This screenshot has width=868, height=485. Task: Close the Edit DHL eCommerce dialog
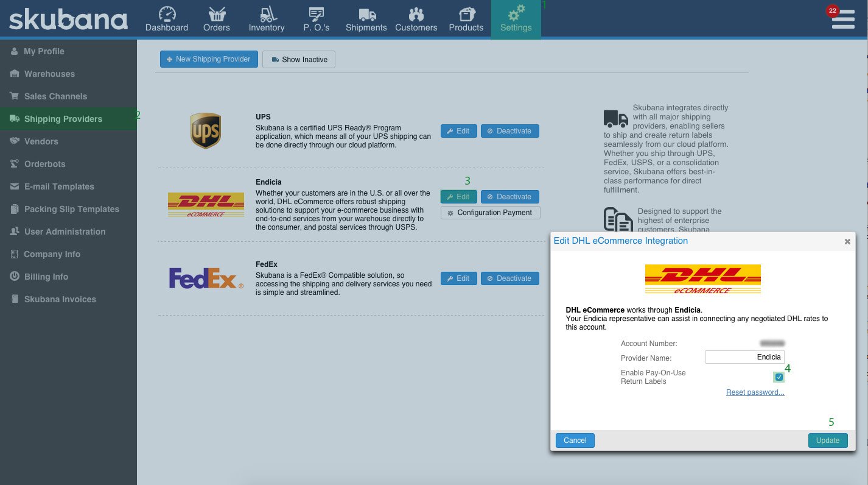tap(847, 241)
